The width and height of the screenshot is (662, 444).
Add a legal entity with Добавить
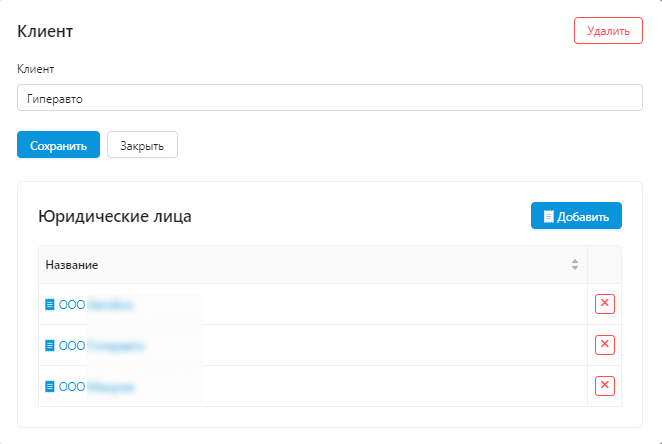click(x=576, y=216)
